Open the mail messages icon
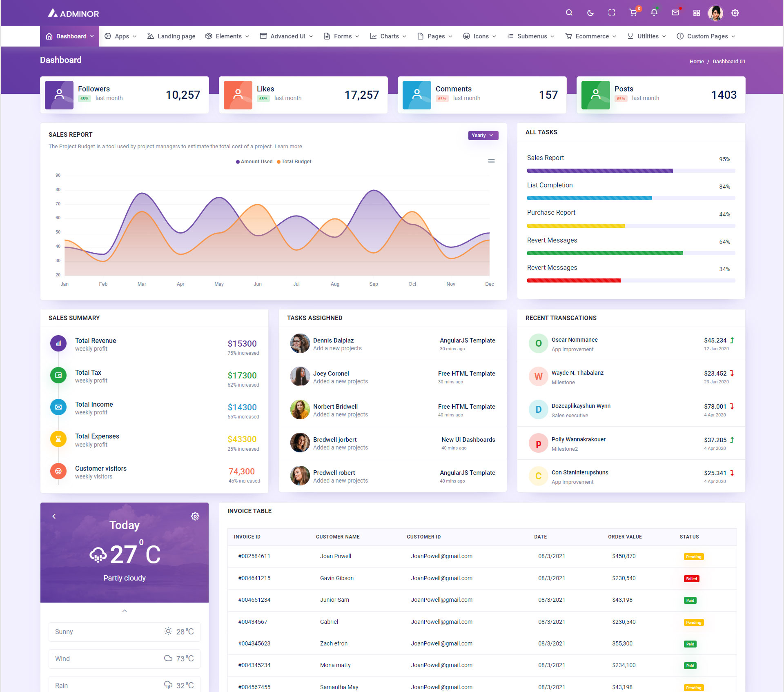This screenshot has width=784, height=692. point(675,13)
